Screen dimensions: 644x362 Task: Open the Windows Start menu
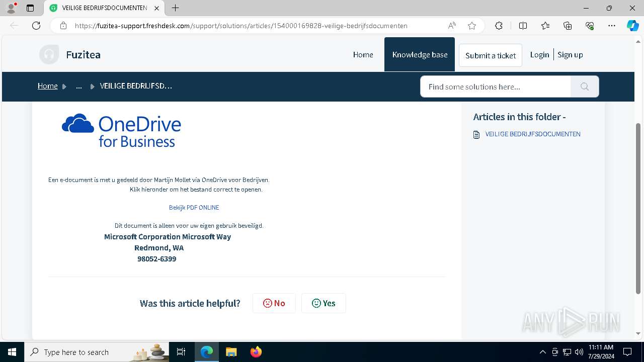click(12, 352)
